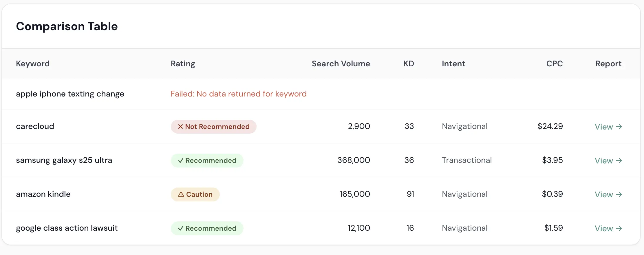Select the amazon kindle keyword cell
This screenshot has width=644, height=255.
coord(43,194)
